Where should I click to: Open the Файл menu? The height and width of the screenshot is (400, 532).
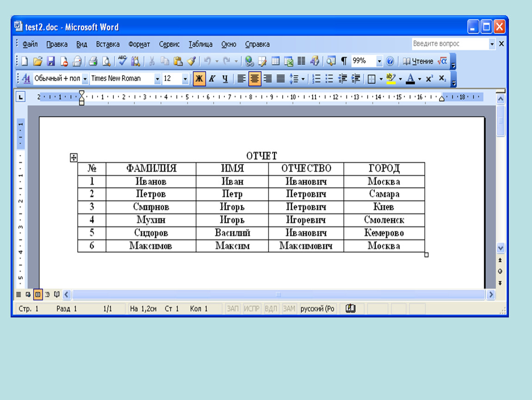tap(30, 44)
